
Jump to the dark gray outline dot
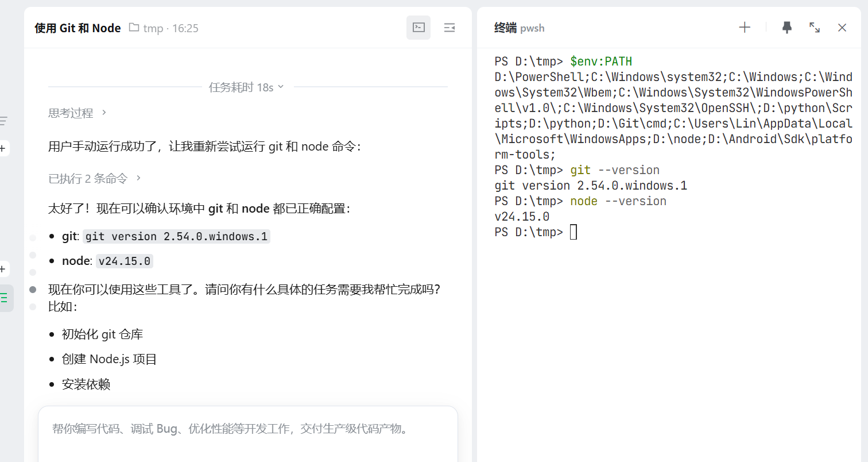point(33,290)
